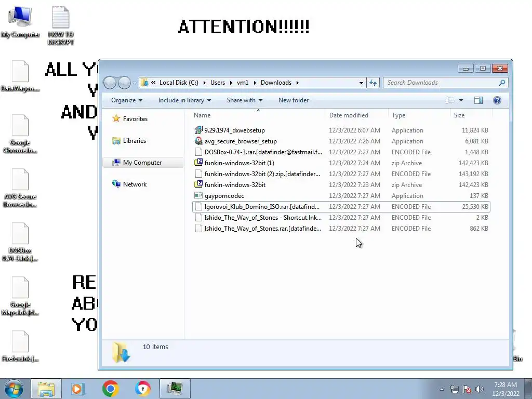Open Include in library menu
Viewport: 532px width, 399px height.
coord(184,100)
